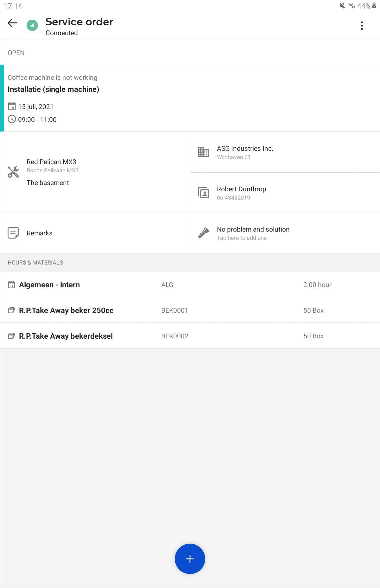
Task: Tap the Connected status text
Action: point(61,33)
